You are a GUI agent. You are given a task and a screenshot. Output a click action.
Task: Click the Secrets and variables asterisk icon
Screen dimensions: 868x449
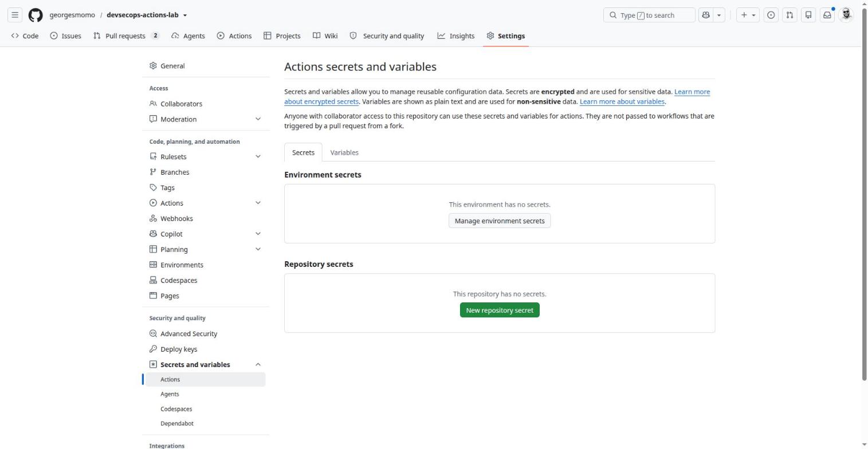click(x=153, y=364)
